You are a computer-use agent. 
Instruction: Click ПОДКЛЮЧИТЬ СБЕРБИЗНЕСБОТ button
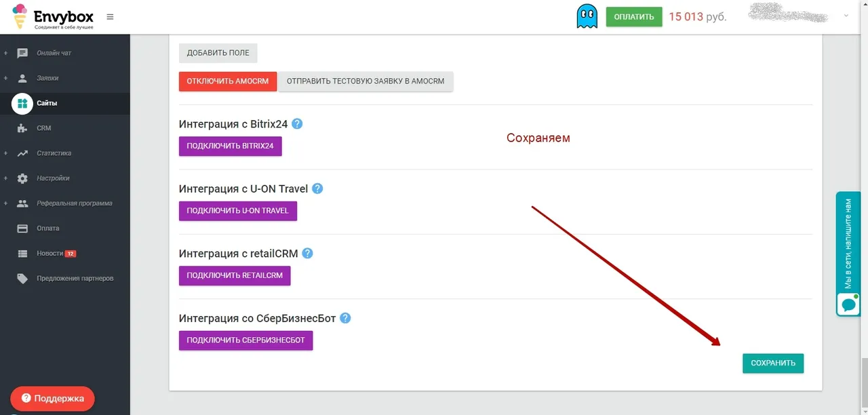[x=245, y=340]
